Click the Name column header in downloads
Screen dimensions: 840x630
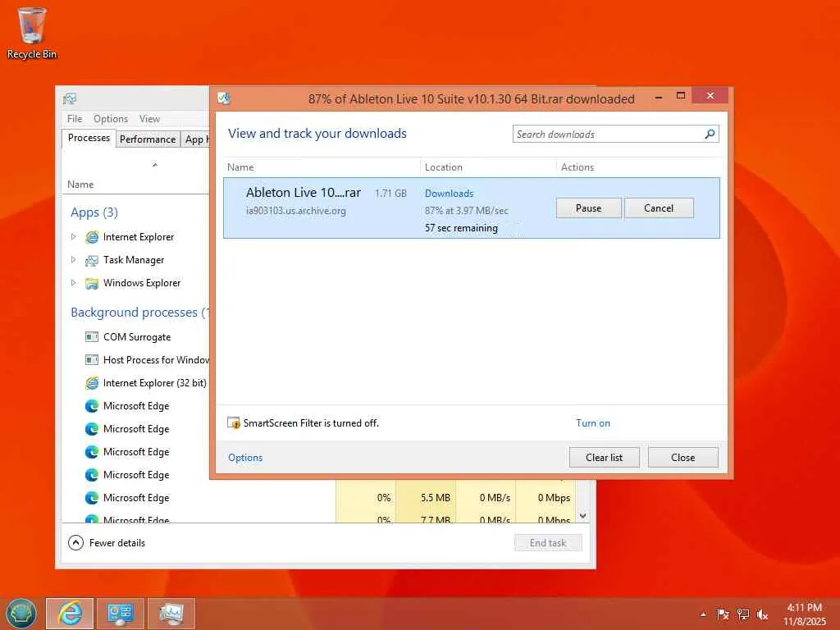point(240,167)
